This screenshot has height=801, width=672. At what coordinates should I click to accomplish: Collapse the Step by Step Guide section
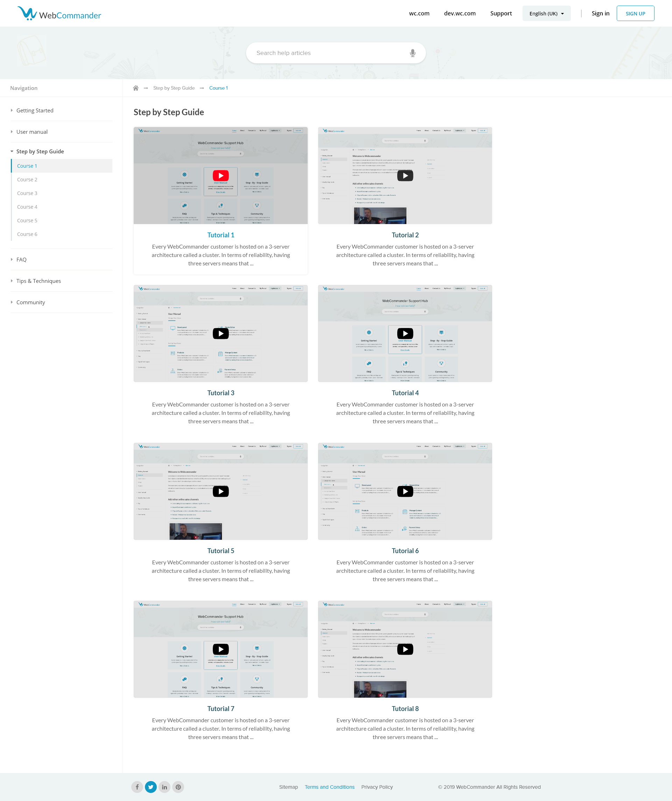(40, 152)
